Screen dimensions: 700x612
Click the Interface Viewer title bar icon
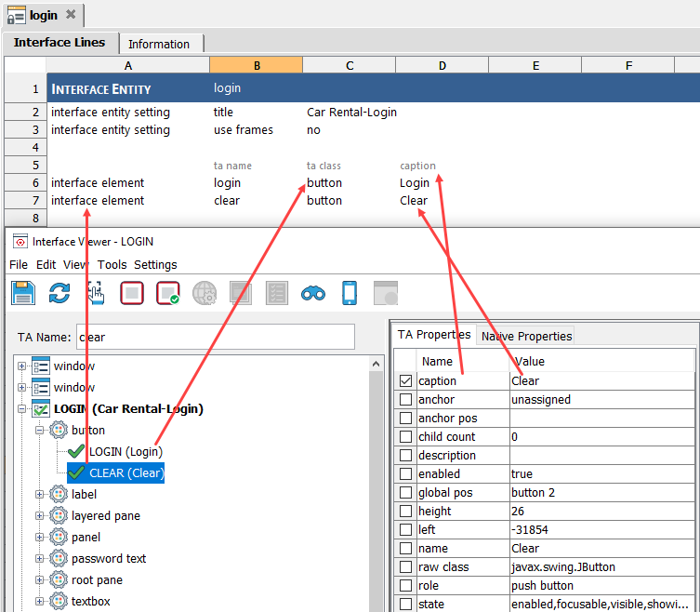click(20, 241)
